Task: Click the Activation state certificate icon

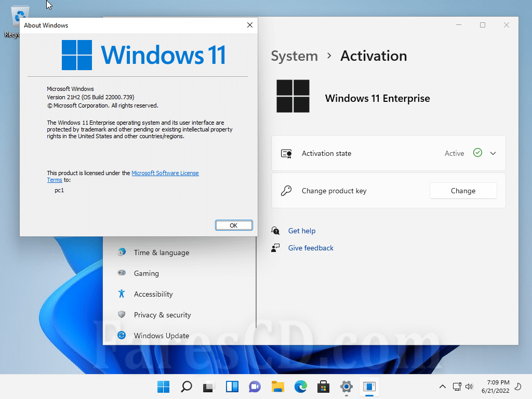Action: tap(286, 154)
